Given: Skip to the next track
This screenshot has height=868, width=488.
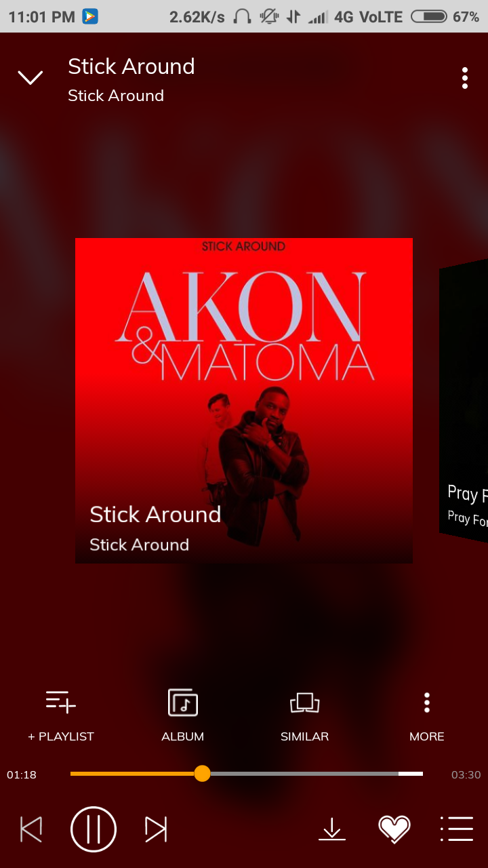Looking at the screenshot, I should tap(156, 829).
